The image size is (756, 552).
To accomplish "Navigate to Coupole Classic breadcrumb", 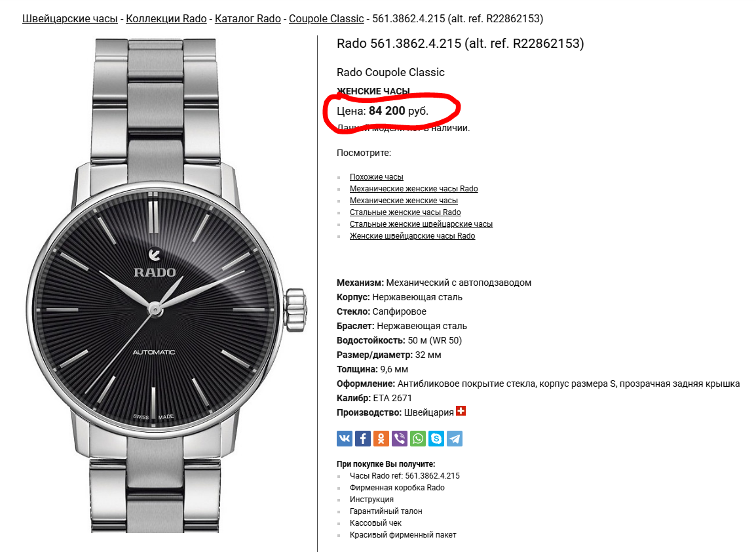I will point(326,19).
